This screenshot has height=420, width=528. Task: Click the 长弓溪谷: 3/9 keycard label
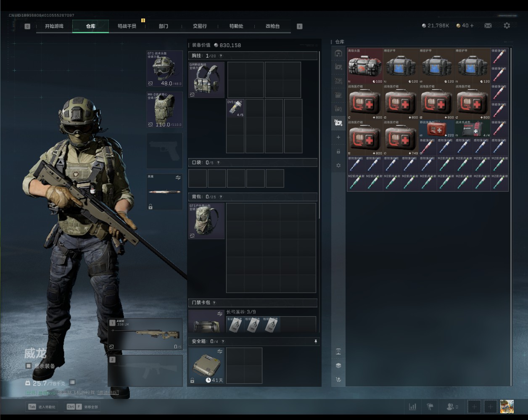coord(241,312)
